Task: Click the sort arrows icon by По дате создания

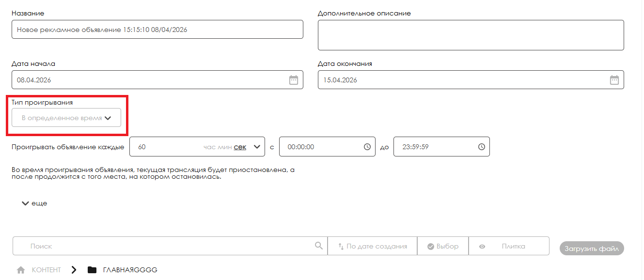Action: [x=341, y=246]
